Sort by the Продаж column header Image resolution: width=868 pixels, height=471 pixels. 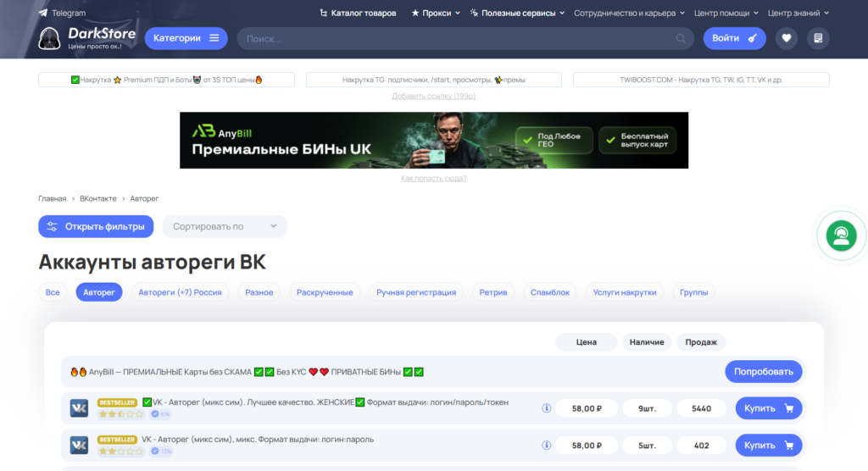[701, 342]
